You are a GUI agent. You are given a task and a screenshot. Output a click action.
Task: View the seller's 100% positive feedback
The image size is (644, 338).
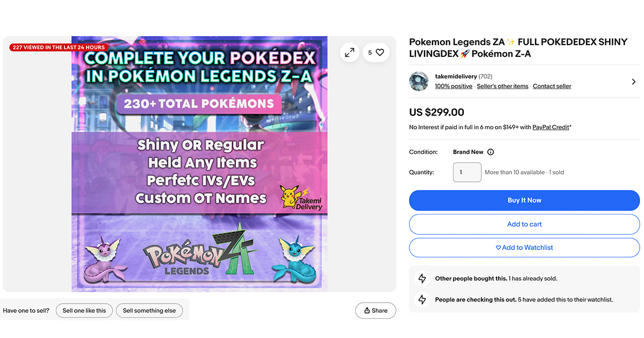pos(453,86)
